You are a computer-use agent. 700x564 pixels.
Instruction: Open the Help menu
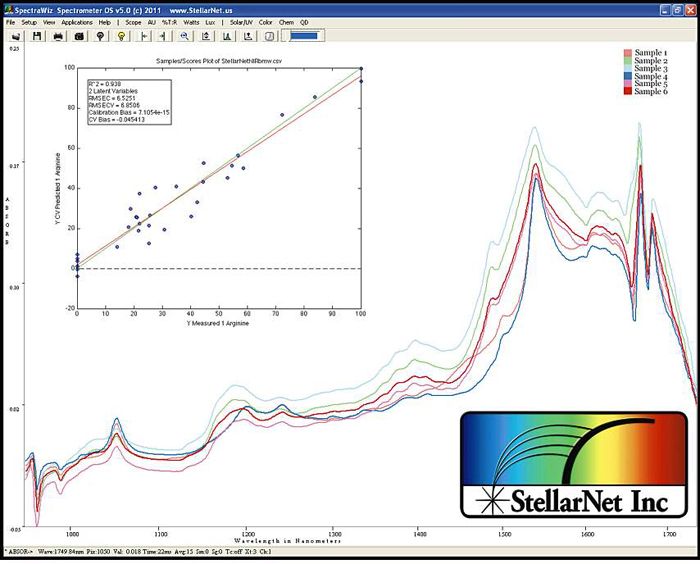pos(104,22)
